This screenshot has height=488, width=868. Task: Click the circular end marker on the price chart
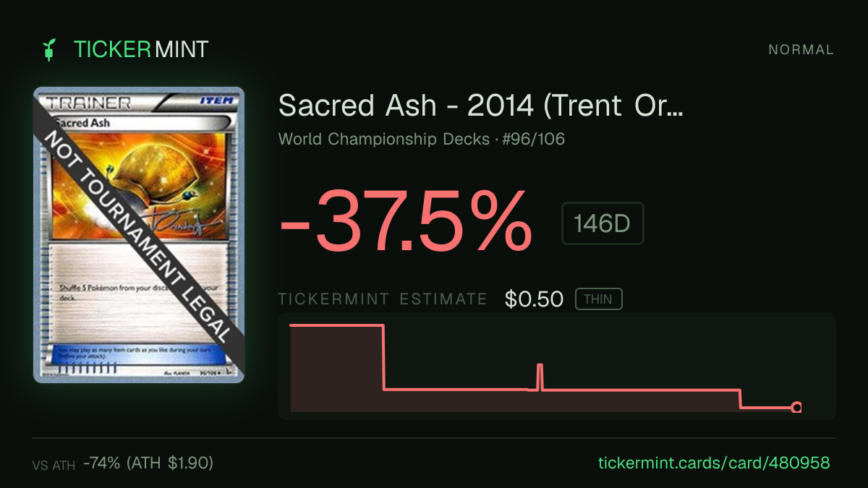[x=796, y=408]
